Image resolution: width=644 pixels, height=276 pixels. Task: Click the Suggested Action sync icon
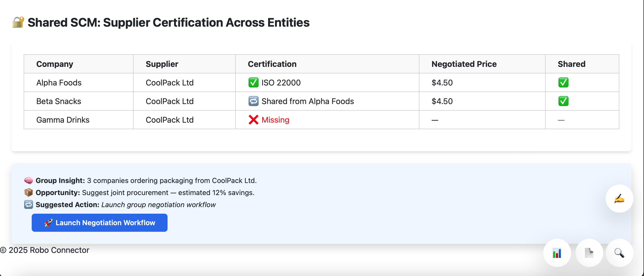click(x=28, y=205)
